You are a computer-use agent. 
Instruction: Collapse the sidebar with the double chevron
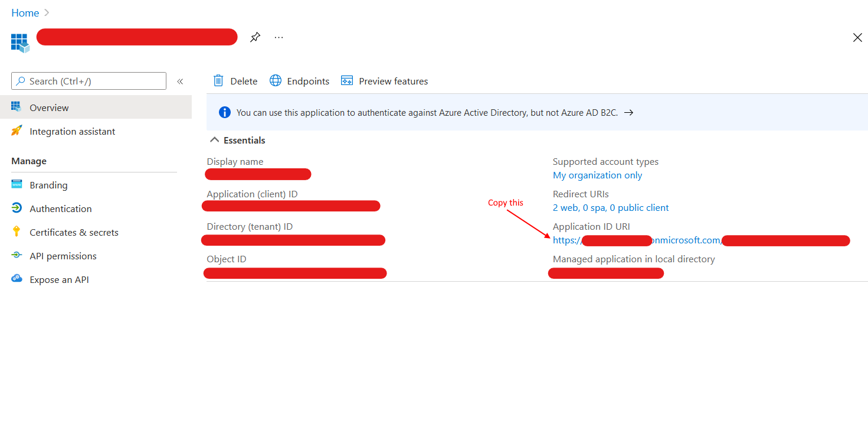(180, 82)
